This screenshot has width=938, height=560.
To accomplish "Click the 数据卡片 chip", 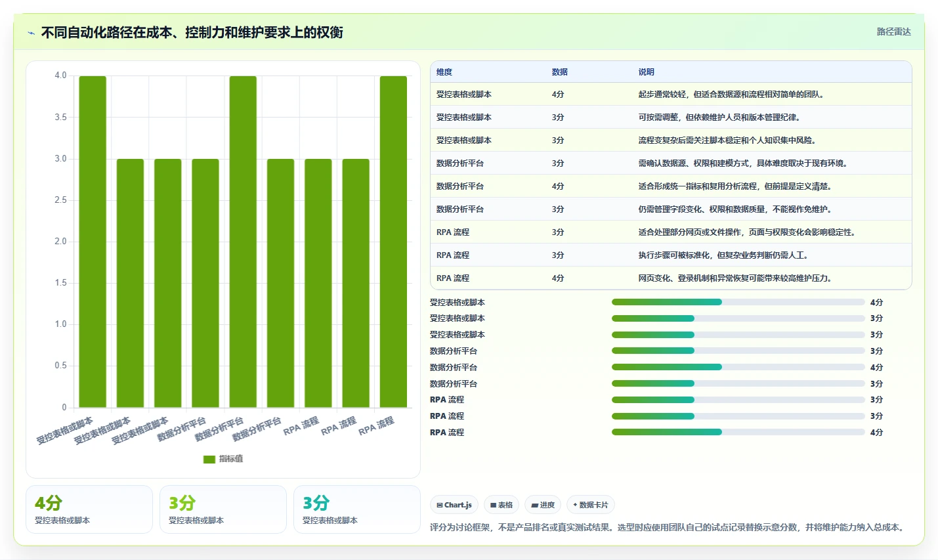I will (x=591, y=505).
